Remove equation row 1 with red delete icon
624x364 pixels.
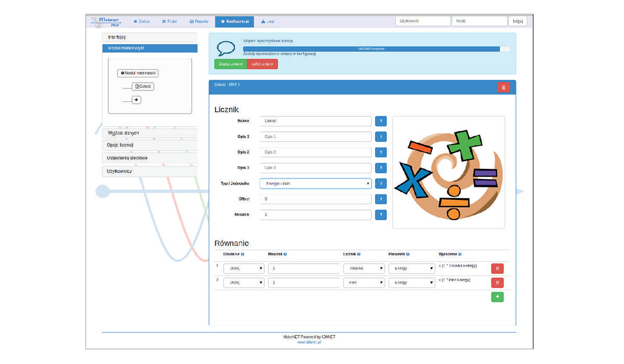(497, 269)
